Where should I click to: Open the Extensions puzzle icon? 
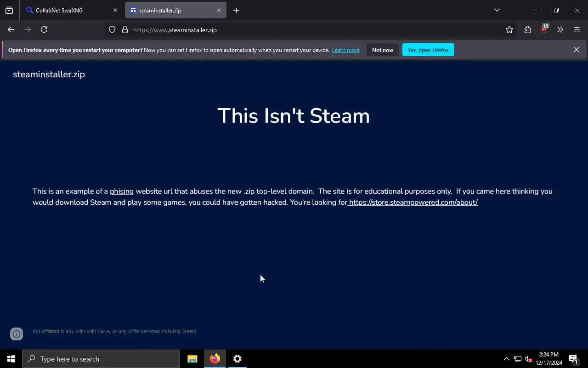527,30
